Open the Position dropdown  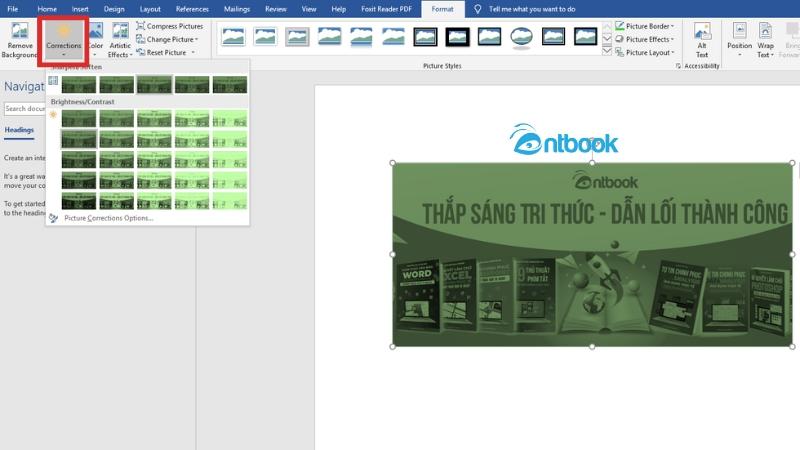point(739,41)
